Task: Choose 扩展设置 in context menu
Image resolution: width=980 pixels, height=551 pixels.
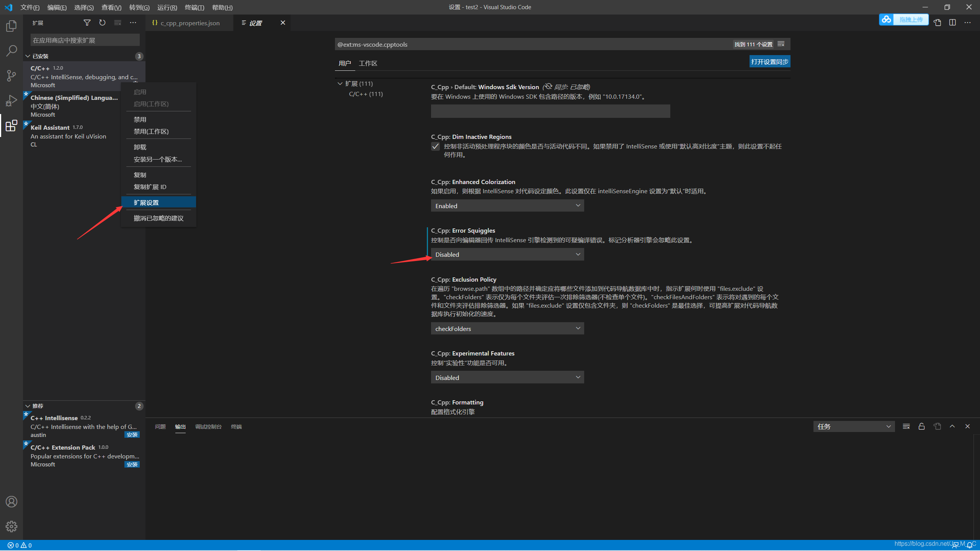Action: pos(158,202)
